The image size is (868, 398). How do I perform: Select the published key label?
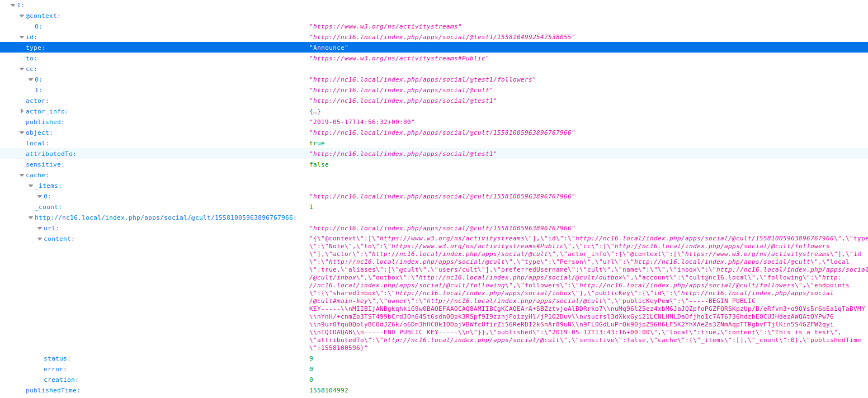[x=45, y=122]
